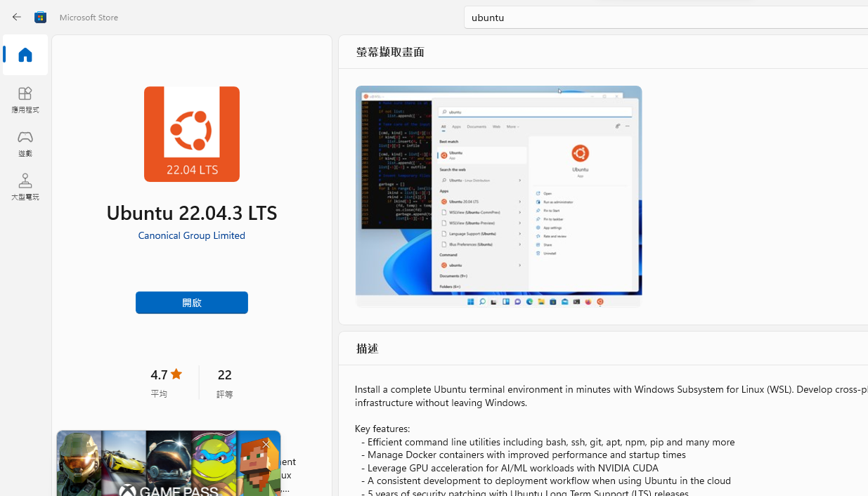The width and height of the screenshot is (868, 496).
Task: Click the 開啟 (Open) button
Action: [x=191, y=302]
